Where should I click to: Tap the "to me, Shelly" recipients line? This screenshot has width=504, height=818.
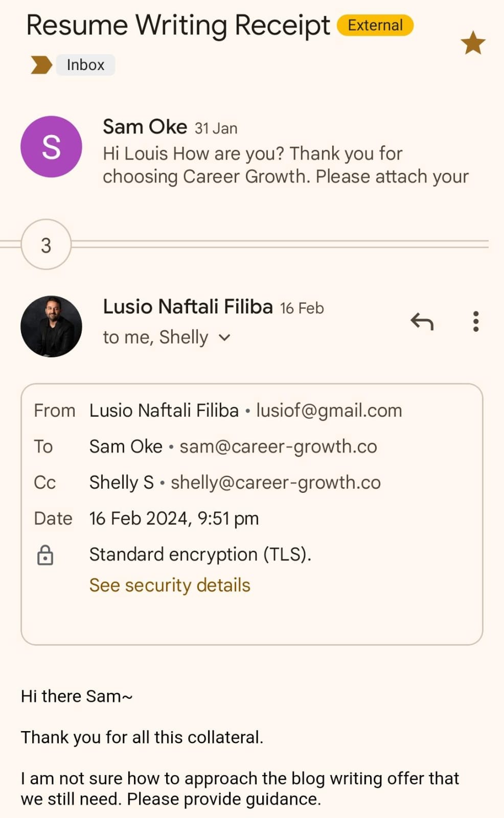(x=155, y=337)
